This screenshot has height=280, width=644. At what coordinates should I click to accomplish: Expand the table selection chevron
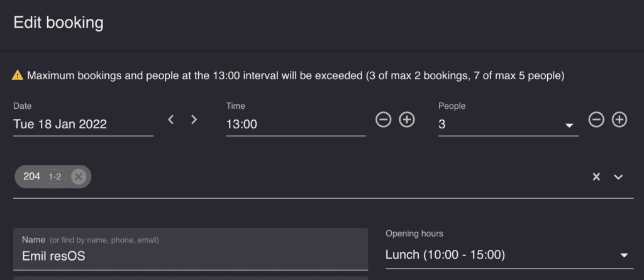coord(619,177)
